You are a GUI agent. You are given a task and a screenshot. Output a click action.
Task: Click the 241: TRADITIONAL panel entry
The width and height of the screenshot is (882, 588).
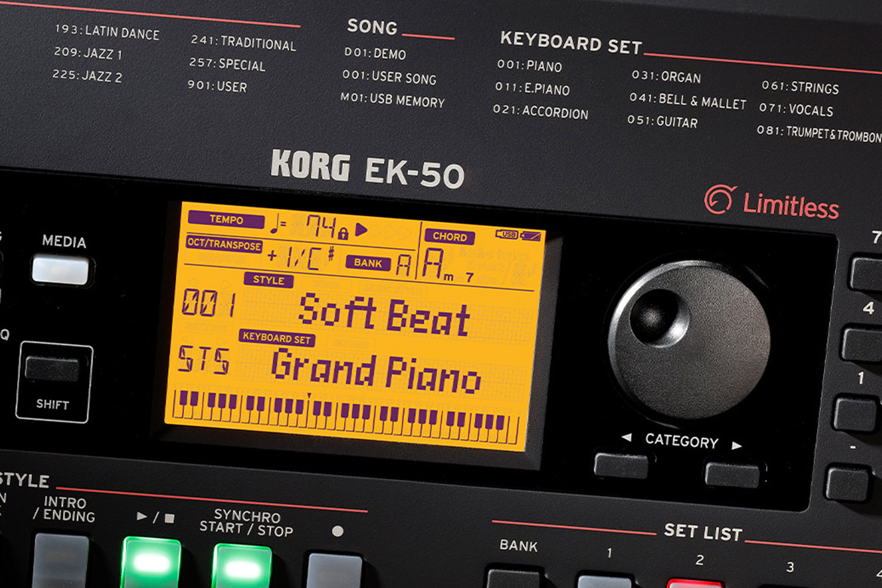pos(243,42)
